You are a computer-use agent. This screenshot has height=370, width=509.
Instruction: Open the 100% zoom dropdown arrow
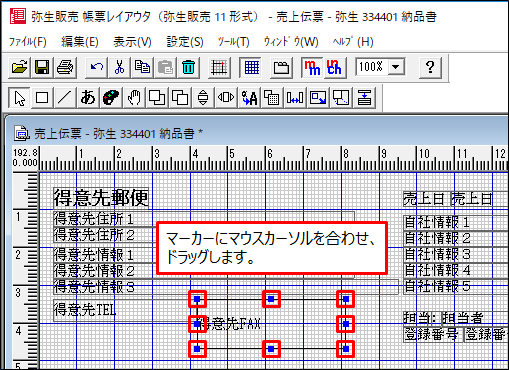tap(396, 67)
